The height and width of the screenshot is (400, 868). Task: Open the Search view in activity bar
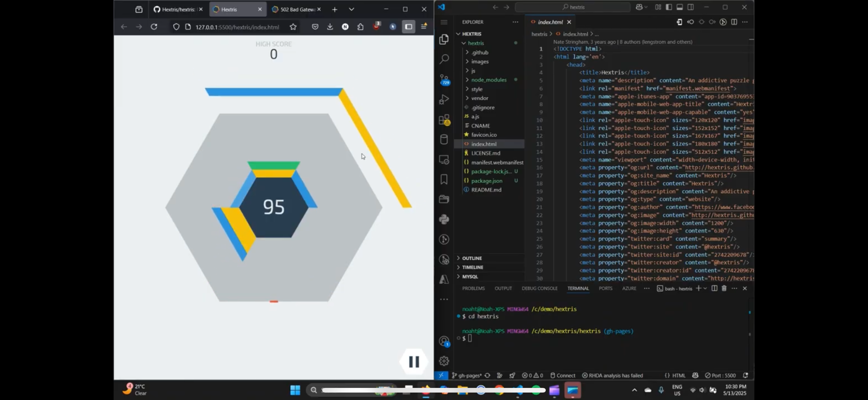pos(444,59)
